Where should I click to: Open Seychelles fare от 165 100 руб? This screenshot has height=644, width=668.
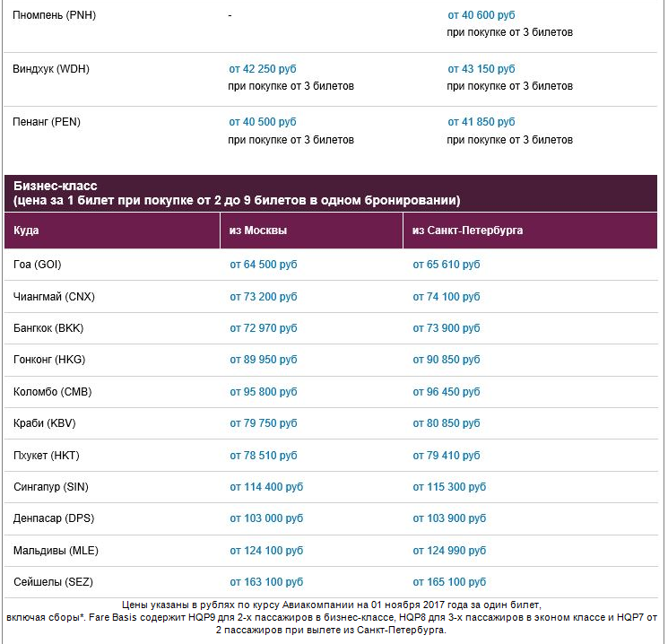(x=449, y=582)
